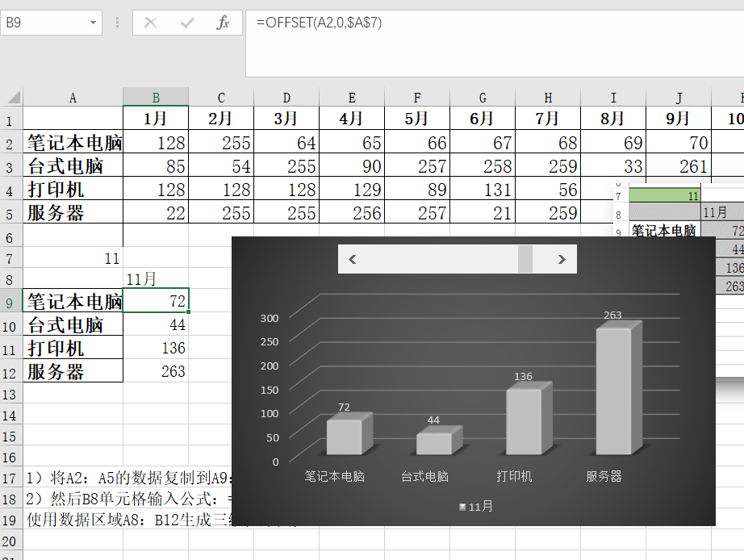Click the 台式电脑 bar in chart
Screen dimensions: 744x560
[439, 441]
